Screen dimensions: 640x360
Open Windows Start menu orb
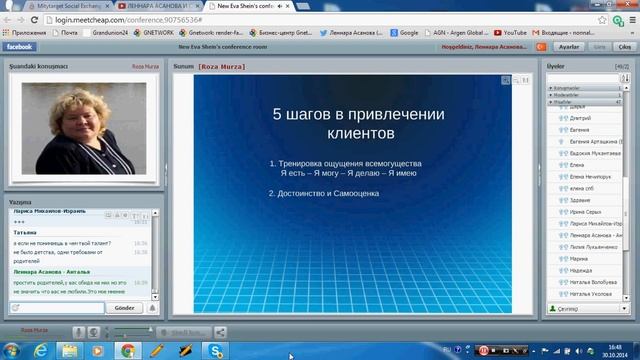tap(11, 351)
